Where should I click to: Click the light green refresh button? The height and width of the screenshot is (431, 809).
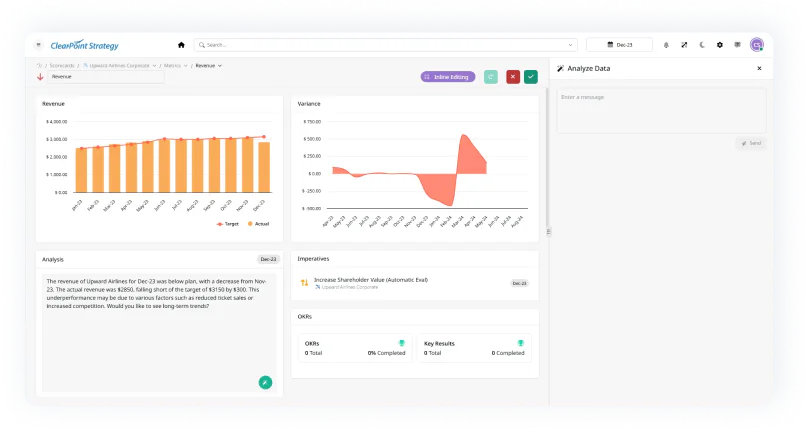click(491, 77)
